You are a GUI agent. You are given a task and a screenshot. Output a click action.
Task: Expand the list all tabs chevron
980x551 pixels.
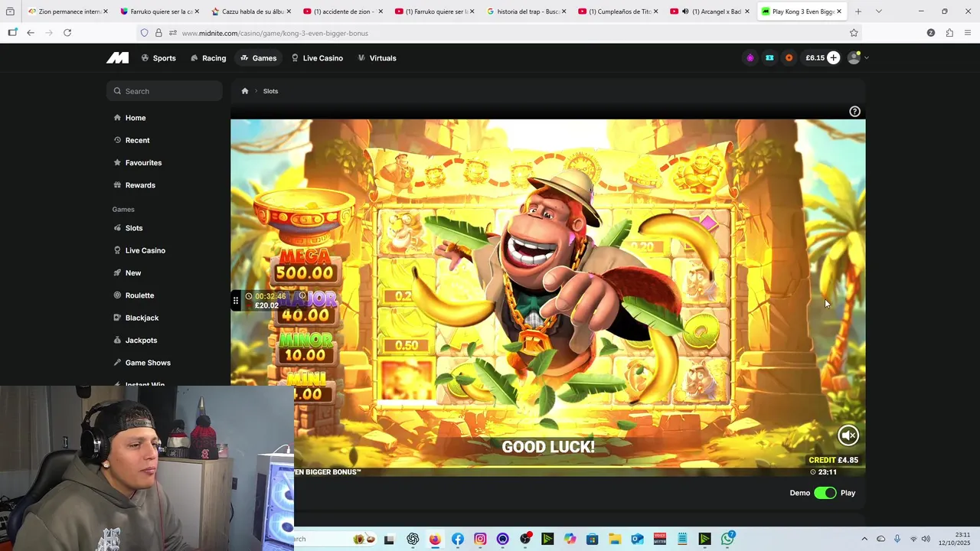878,11
